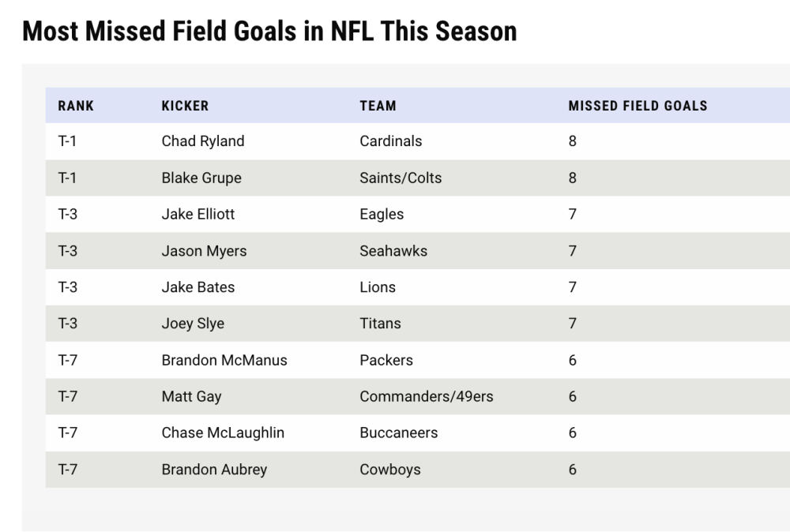Screen dimensions: 790x532
Task: Click on Jake Bates in the table
Action: point(198,287)
